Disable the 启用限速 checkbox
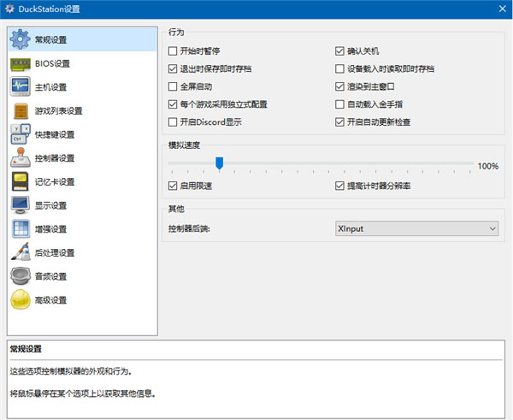This screenshot has height=420, width=513. pos(174,186)
